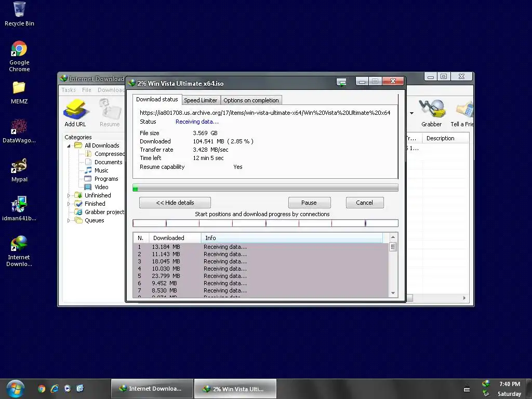Select the Compressed category folder
This screenshot has height=399, width=532.
pos(106,154)
